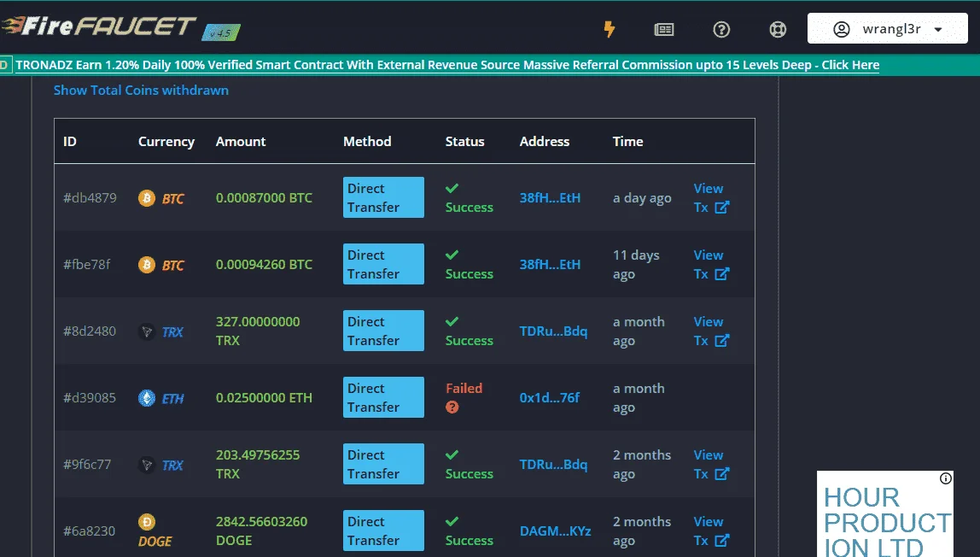The image size is (980, 557).
Task: Click View Tx link for #9f6c77
Action: pos(711,464)
